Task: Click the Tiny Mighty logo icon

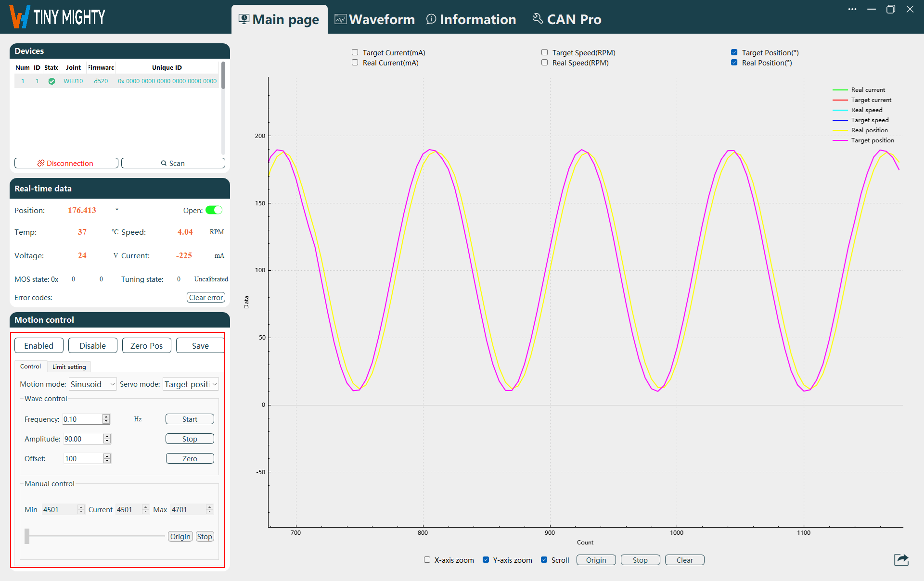Action: coord(20,17)
